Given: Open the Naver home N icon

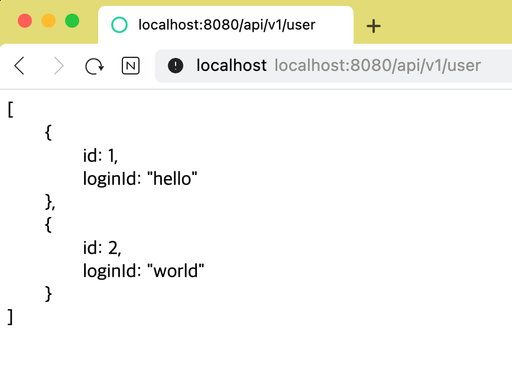Looking at the screenshot, I should (x=131, y=66).
